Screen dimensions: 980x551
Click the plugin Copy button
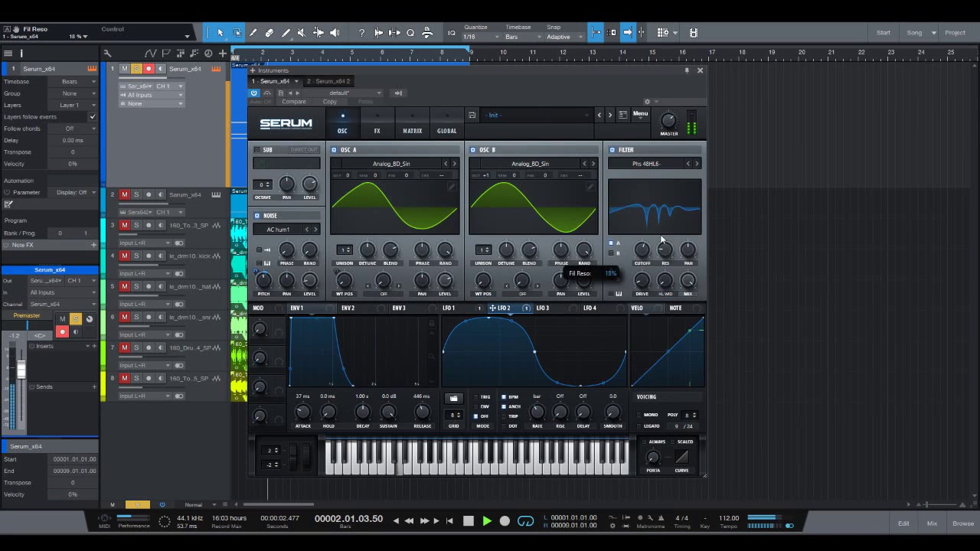[x=330, y=102]
